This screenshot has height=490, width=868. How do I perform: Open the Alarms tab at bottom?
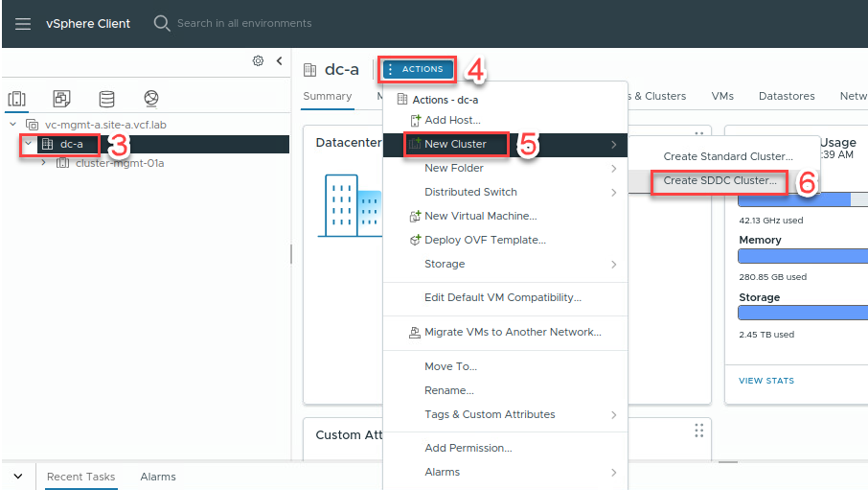[x=158, y=477]
